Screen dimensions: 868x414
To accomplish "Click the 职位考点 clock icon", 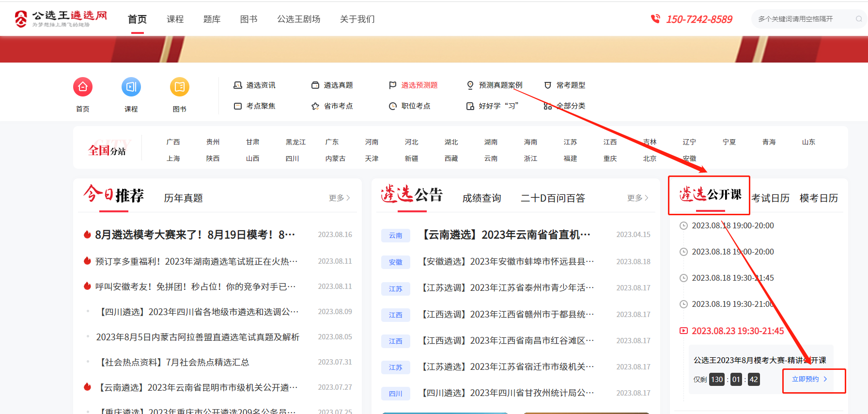I will click(x=393, y=106).
